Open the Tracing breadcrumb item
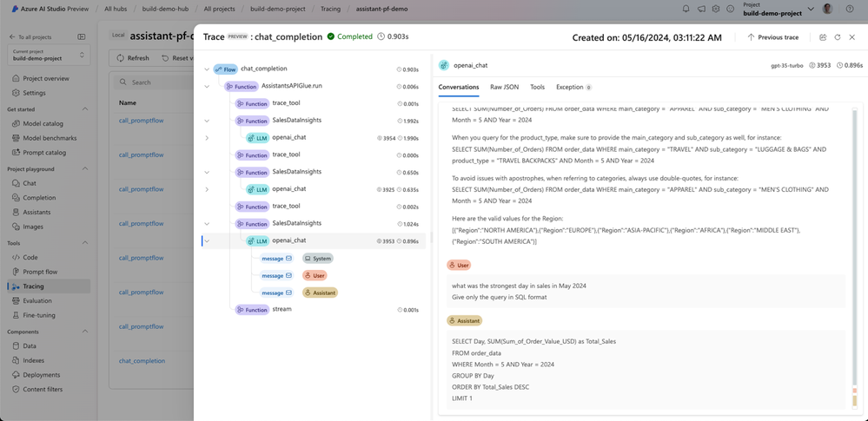 pos(330,9)
